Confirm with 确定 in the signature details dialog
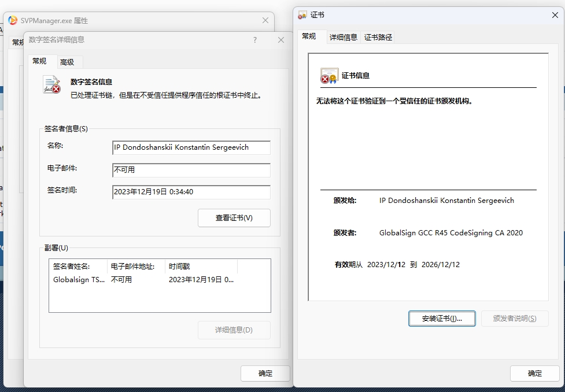This screenshot has width=565, height=392. click(265, 373)
